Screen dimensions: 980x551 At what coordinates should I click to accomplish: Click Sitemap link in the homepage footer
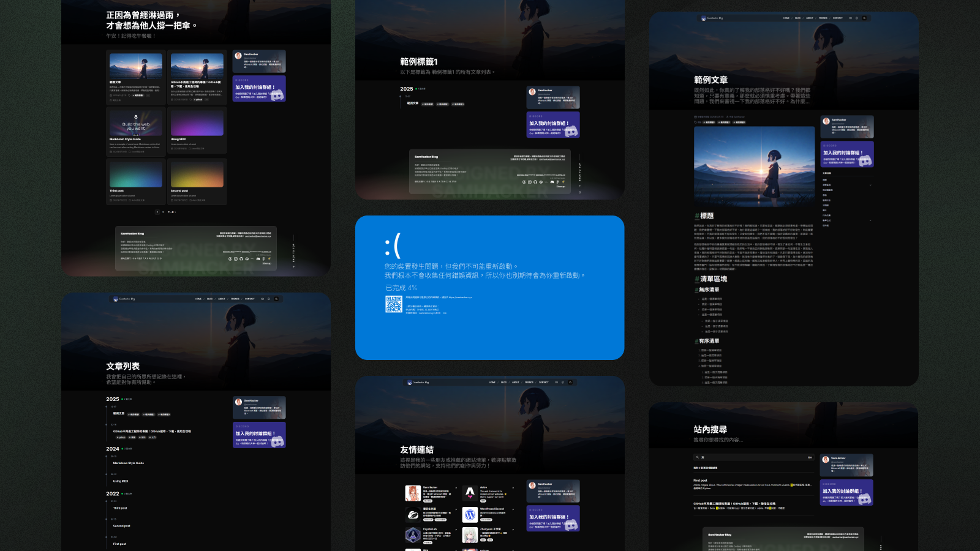click(x=266, y=264)
